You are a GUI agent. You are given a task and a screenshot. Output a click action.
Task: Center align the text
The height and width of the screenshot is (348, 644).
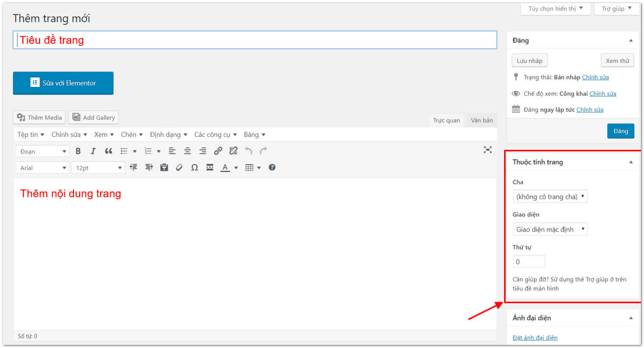[187, 151]
